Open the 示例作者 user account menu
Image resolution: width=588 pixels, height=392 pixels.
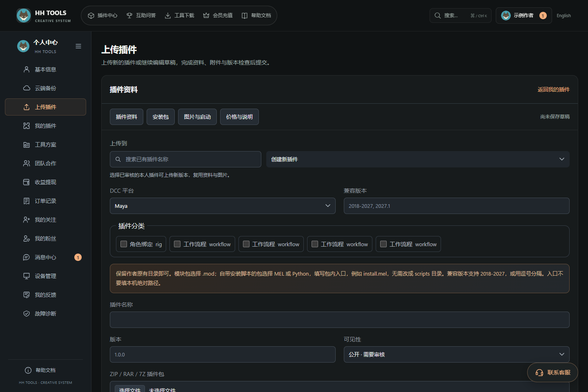click(523, 16)
